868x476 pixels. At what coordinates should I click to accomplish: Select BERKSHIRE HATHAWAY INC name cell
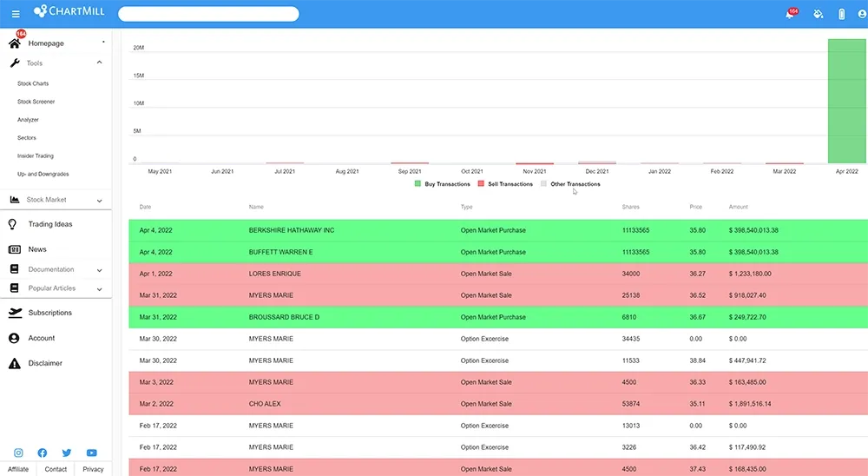coord(292,230)
